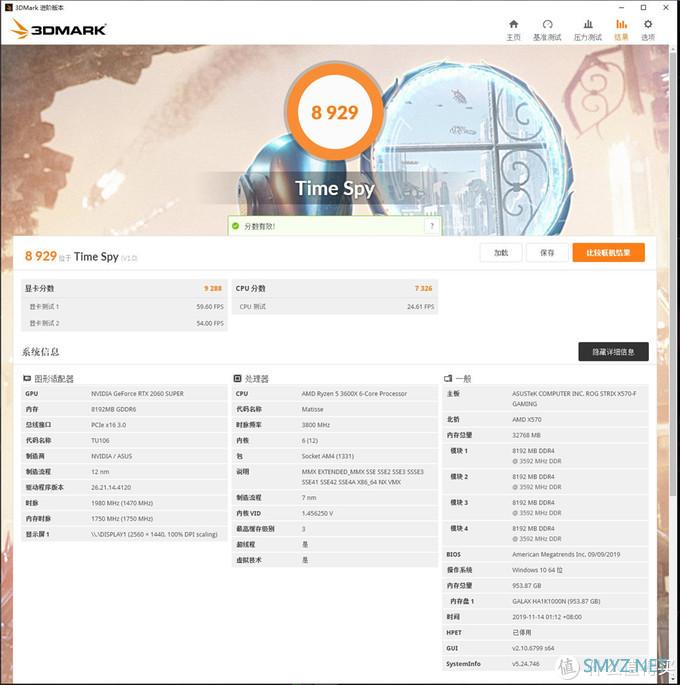Click the SystemInfo version v5.24.746
Viewport: 680px width, 685px height.
pos(525,664)
